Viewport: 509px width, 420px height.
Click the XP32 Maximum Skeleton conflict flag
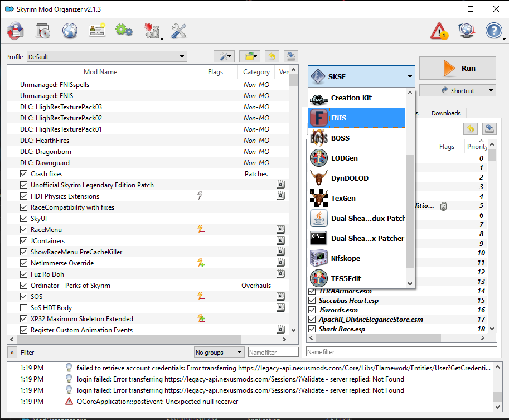coord(201,318)
